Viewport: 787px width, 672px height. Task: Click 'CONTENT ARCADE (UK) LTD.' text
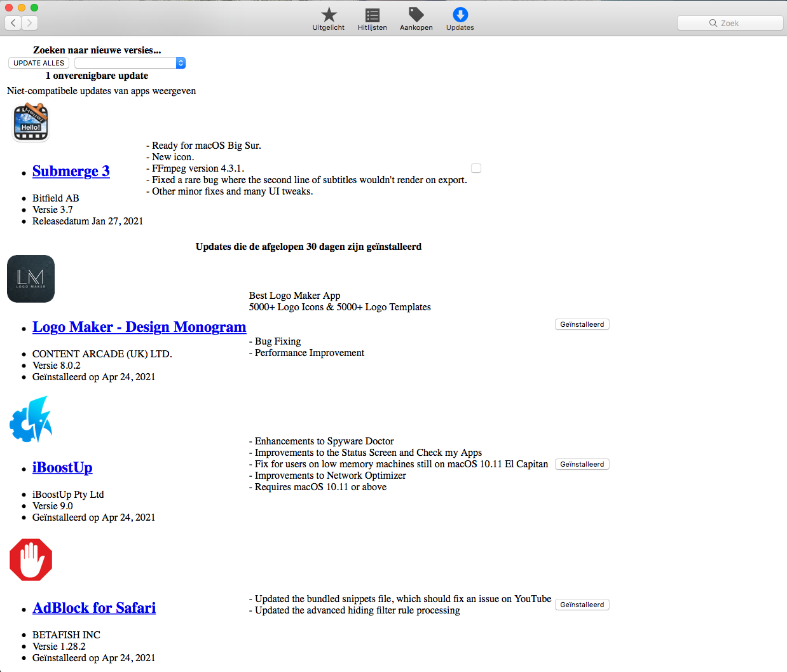click(102, 354)
